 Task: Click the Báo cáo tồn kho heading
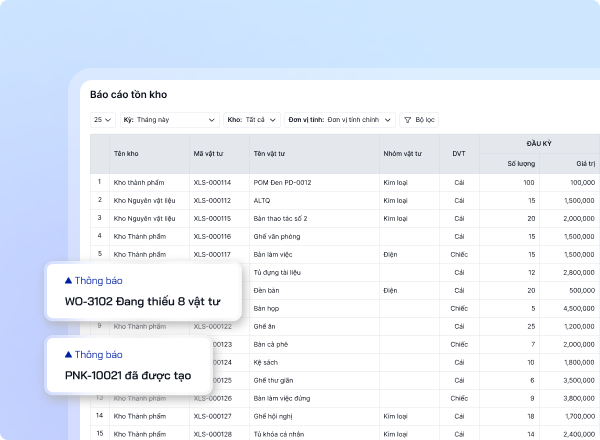pyautogui.click(x=129, y=95)
